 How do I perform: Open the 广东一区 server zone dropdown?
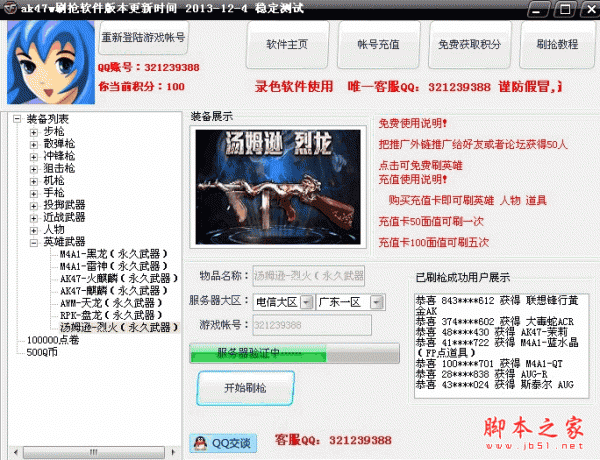(x=377, y=302)
